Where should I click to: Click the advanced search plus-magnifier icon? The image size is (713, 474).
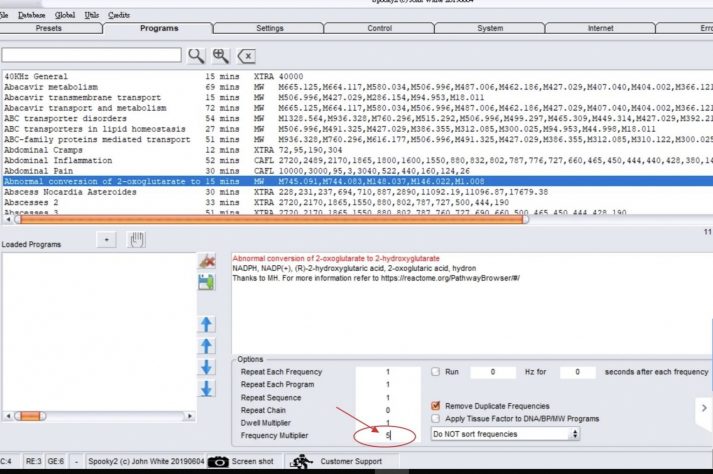(221, 55)
